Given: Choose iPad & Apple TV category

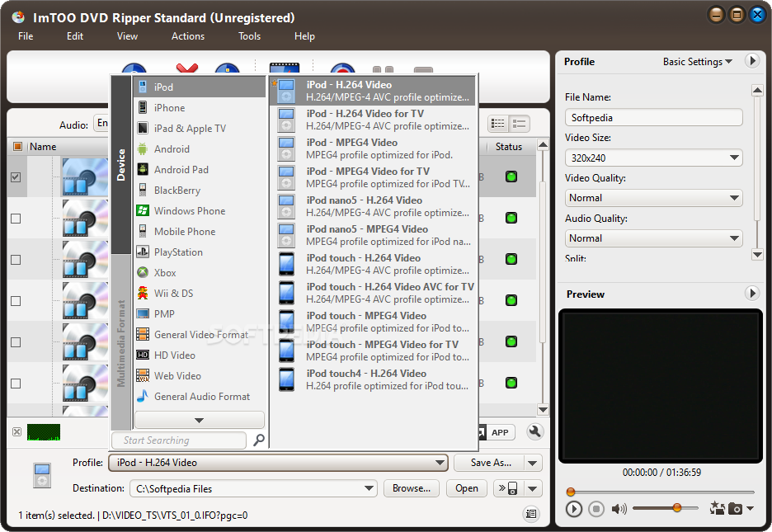Looking at the screenshot, I should click(x=199, y=129).
